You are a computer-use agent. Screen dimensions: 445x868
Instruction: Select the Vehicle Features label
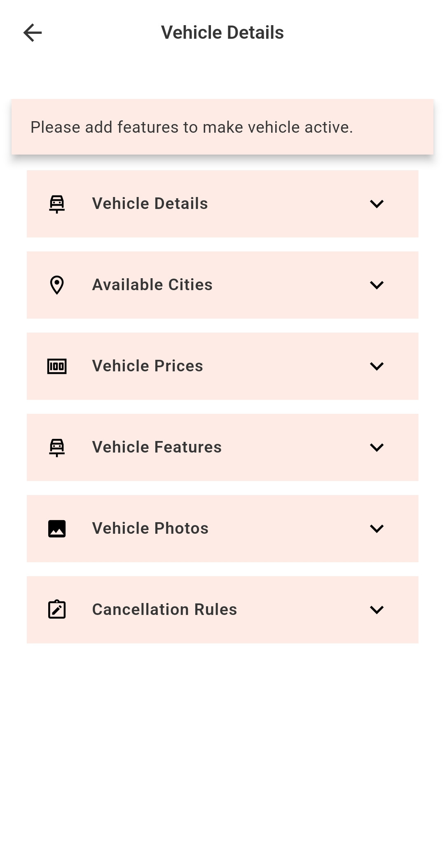coord(157,447)
